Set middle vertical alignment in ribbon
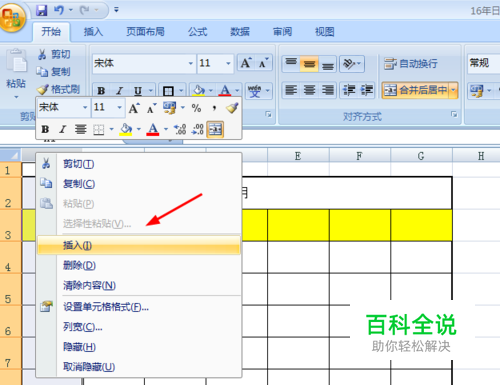Viewport: 500px width, 385px height. click(x=309, y=63)
